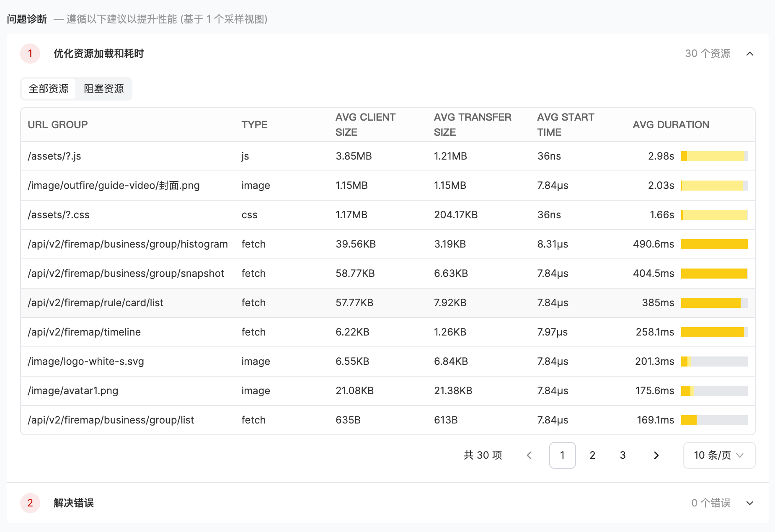Switch to the 全部资源 tab
The image size is (775, 532).
[49, 89]
